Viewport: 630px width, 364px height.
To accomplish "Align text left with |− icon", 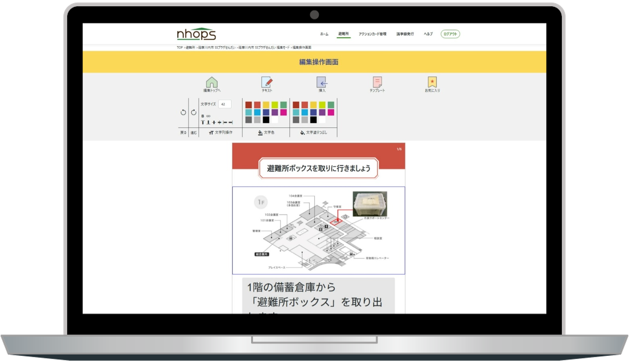I will point(225,123).
